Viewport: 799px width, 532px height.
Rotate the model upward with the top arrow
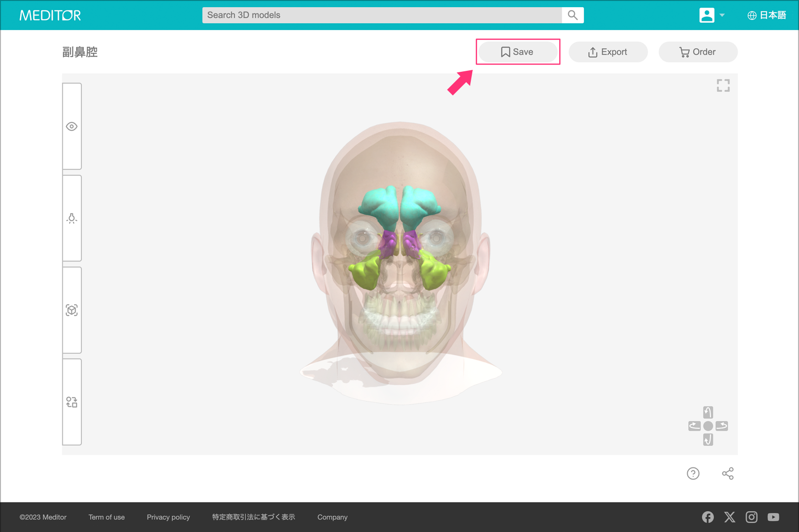[x=708, y=412]
